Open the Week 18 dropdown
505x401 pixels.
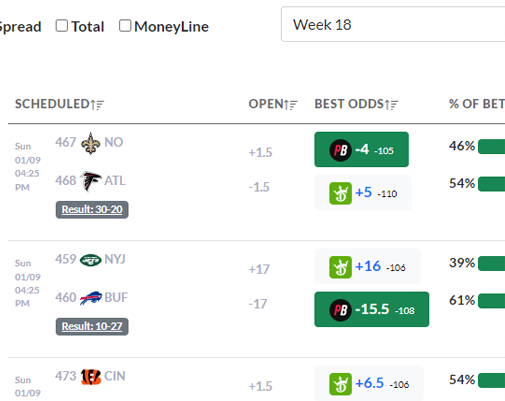393,24
